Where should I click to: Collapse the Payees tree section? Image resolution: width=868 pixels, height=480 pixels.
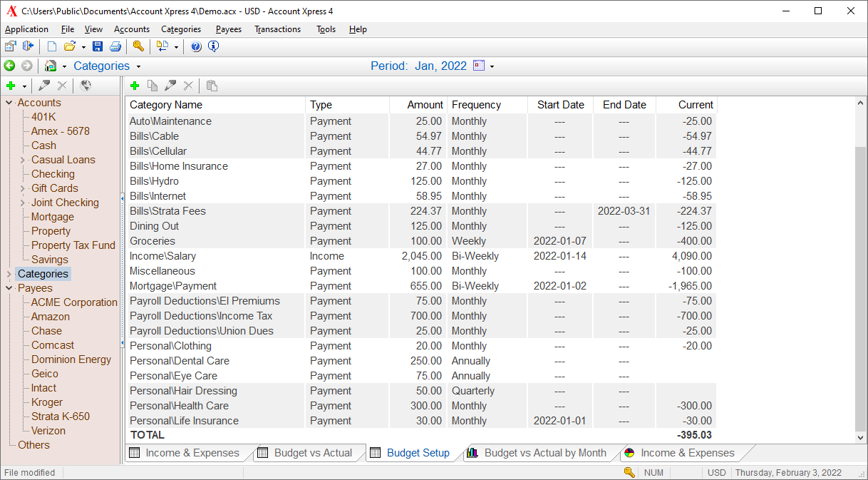(x=9, y=288)
